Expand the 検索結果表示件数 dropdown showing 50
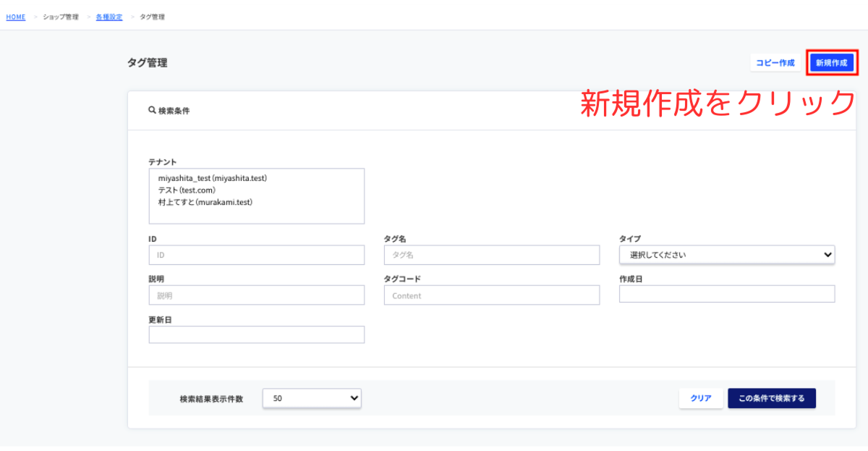The width and height of the screenshot is (868, 451). point(311,398)
